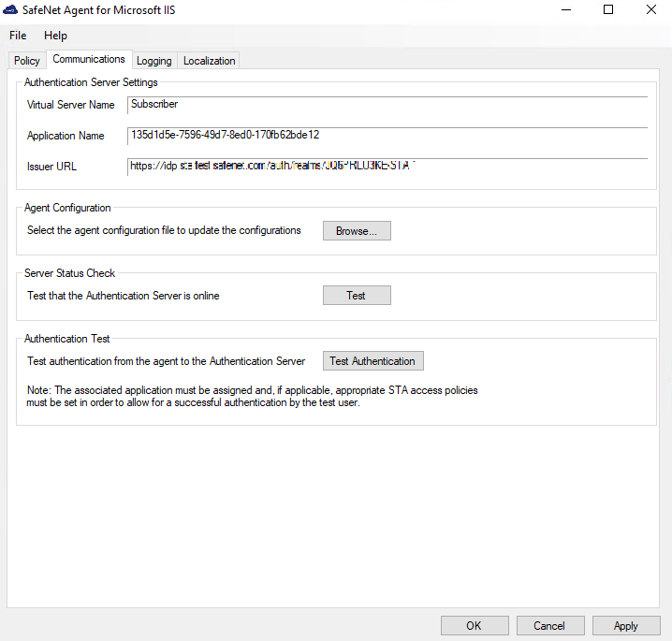Open the File menu
Viewport: 672px width, 641px height.
(18, 36)
